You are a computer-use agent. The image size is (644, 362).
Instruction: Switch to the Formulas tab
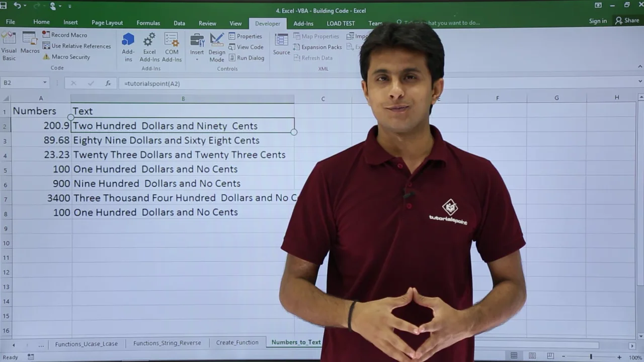(x=148, y=23)
